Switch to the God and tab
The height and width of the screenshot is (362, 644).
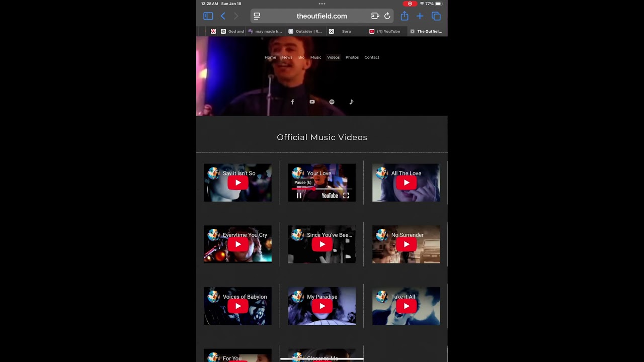[x=232, y=31]
